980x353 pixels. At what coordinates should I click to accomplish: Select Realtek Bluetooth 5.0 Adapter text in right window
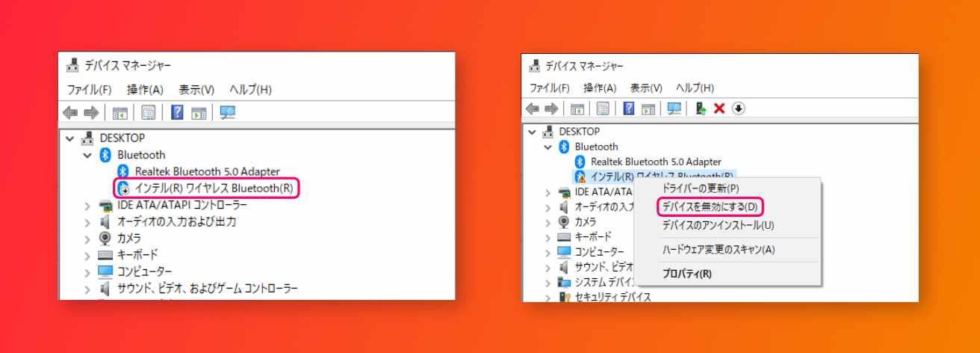tap(656, 162)
